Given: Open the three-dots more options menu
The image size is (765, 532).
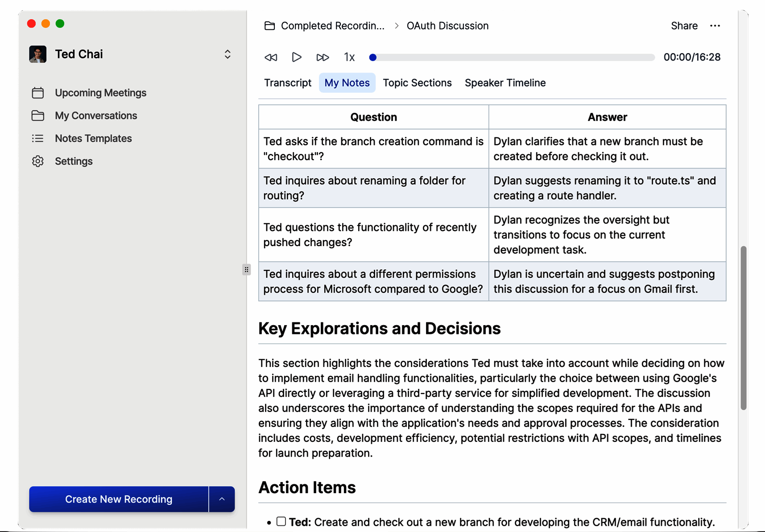Looking at the screenshot, I should 715,26.
